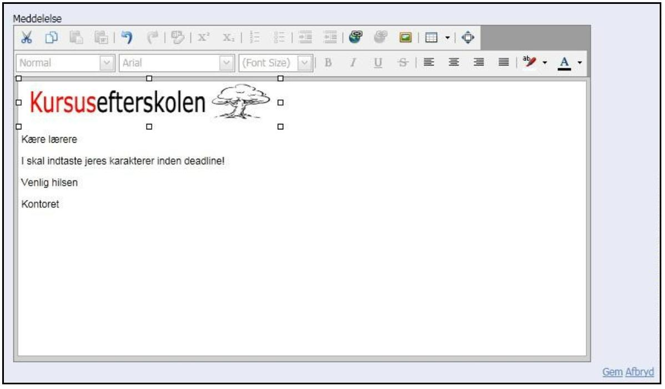Undo the last action

tap(127, 38)
